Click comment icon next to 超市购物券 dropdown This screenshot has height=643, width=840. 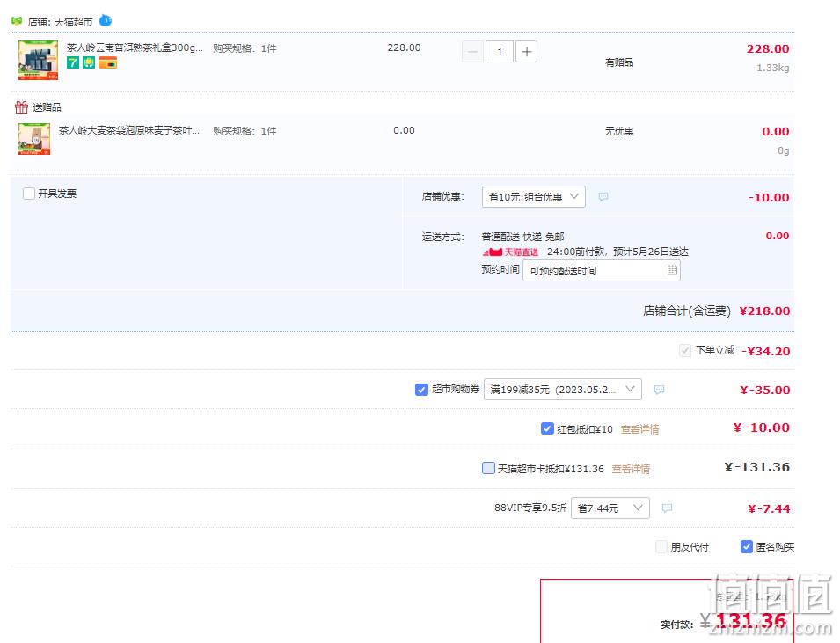point(660,390)
